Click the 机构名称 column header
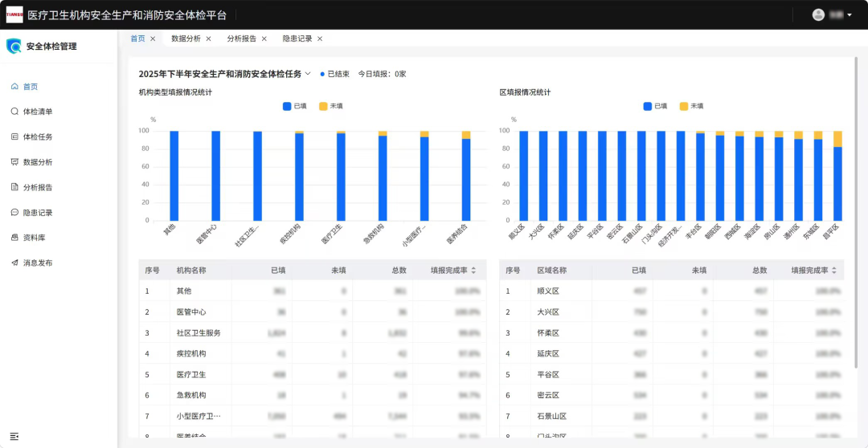 pyautogui.click(x=191, y=271)
